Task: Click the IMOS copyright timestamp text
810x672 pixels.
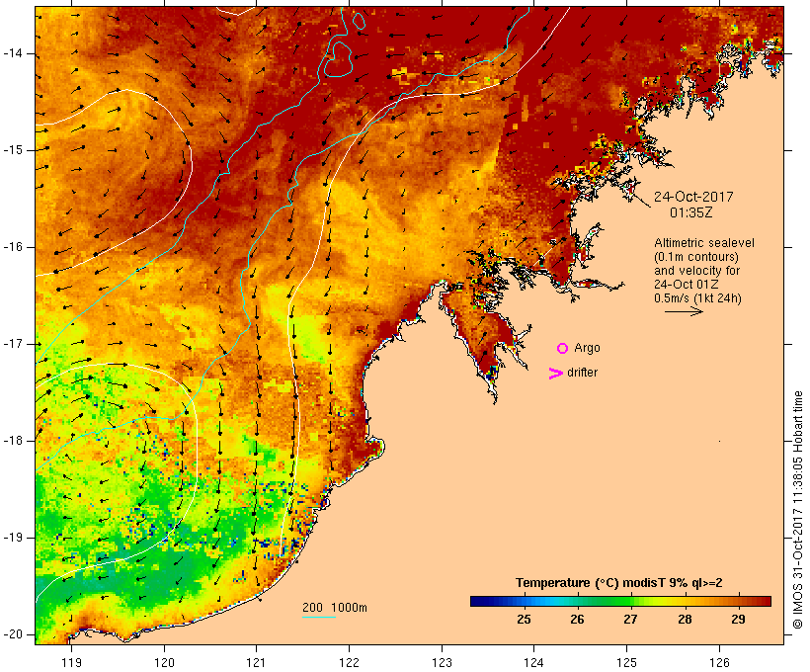Action: (x=797, y=510)
